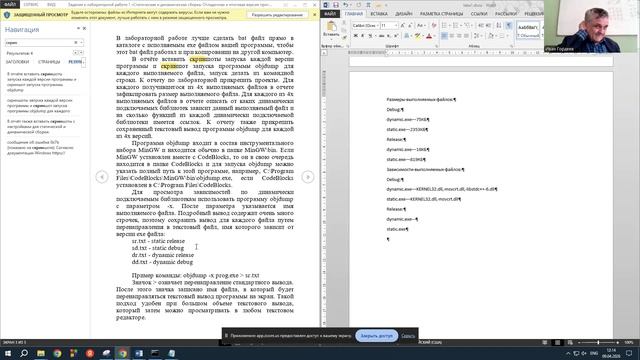640x360 pixels.
Task: Open the command prompt taskbar icon
Action: coord(155,353)
